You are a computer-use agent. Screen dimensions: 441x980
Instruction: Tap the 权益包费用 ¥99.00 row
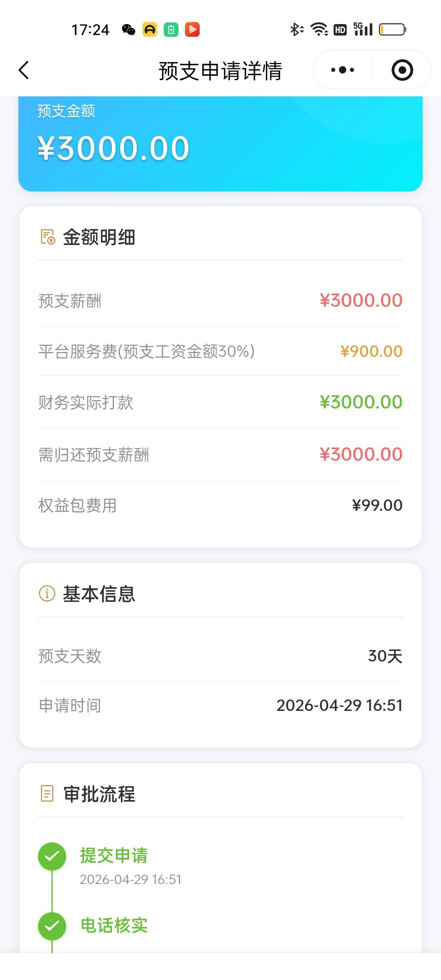[220, 505]
